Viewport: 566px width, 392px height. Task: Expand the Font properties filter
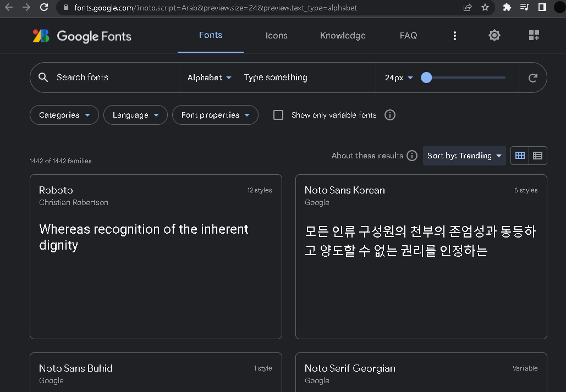point(215,115)
